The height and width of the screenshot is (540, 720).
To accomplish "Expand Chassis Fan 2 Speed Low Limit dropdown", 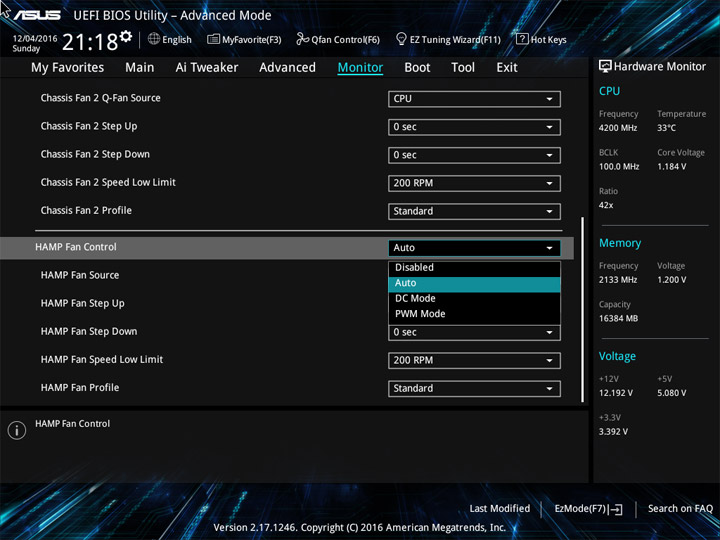I will tap(474, 183).
